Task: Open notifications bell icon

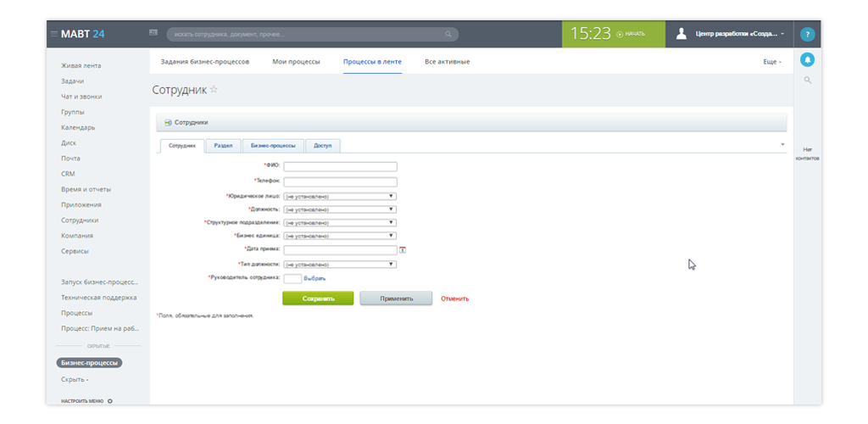Action: 807,59
